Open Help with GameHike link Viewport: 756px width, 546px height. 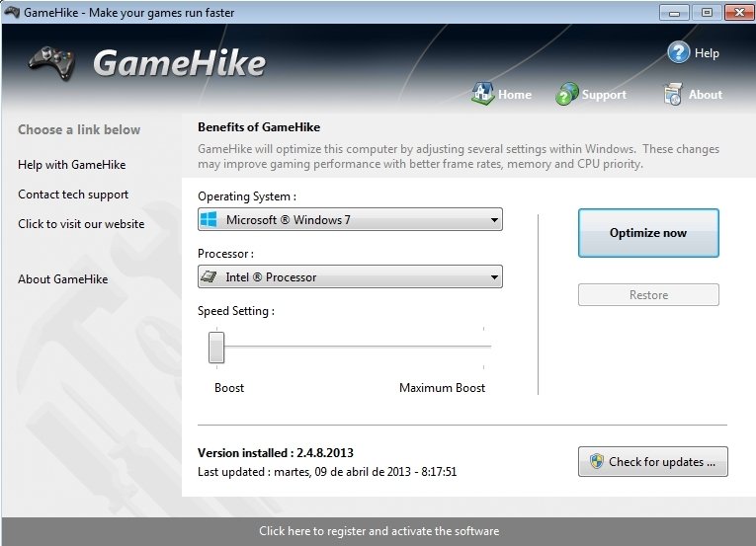(72, 165)
